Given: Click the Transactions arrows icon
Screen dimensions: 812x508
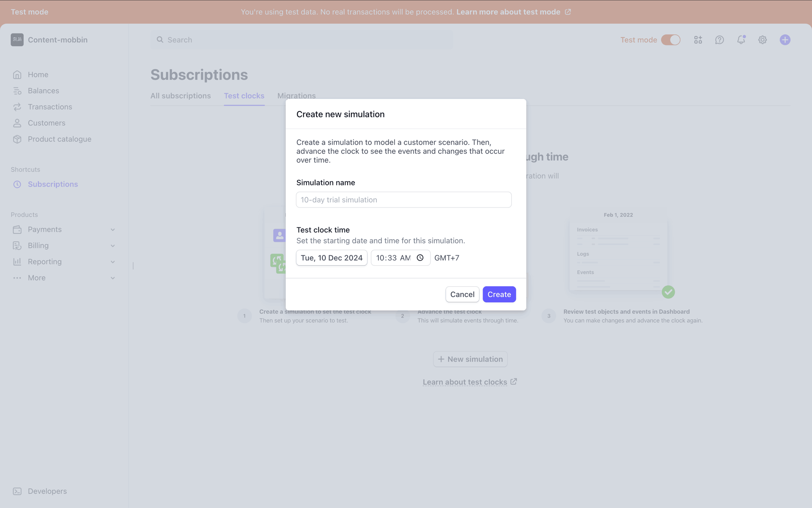Looking at the screenshot, I should tap(17, 107).
